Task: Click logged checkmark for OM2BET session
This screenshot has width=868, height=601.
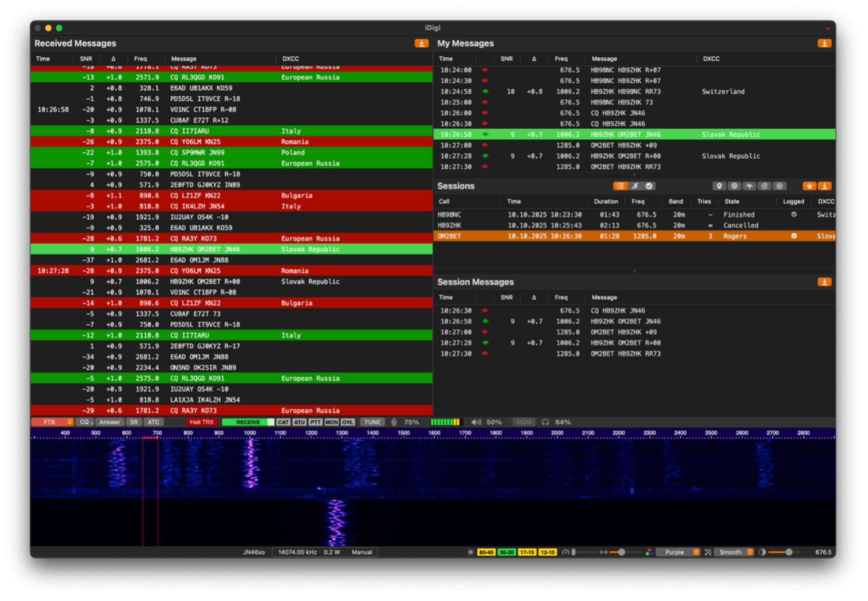Action: click(x=794, y=236)
